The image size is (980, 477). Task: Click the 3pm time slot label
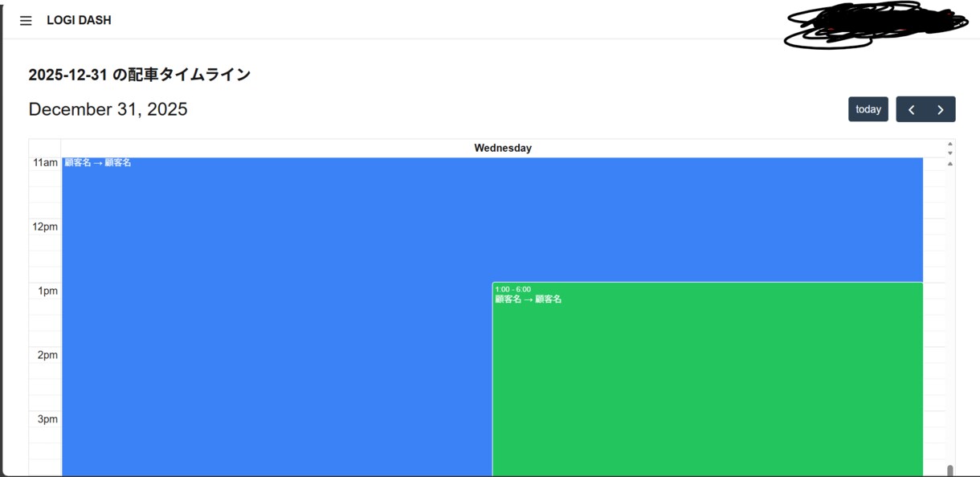[47, 419]
